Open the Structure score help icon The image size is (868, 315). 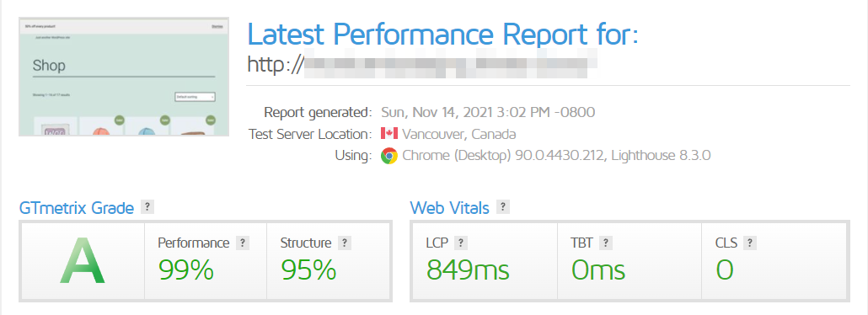[x=345, y=243]
